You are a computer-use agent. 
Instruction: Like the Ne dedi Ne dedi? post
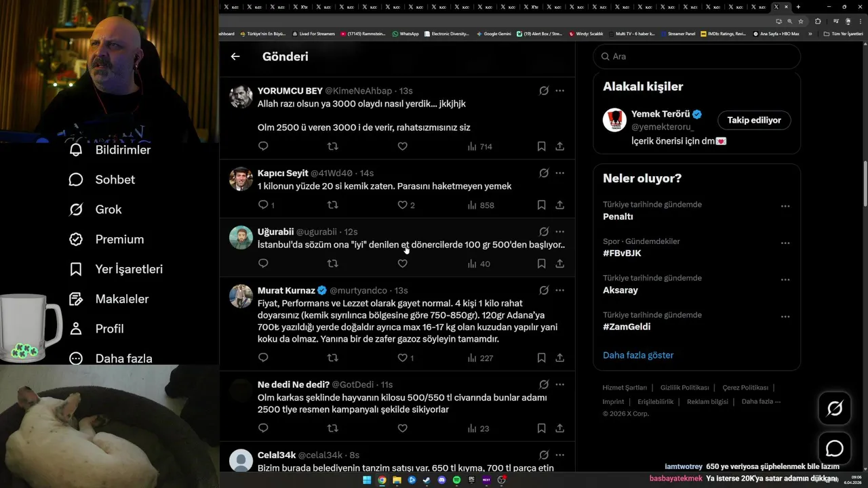point(402,428)
